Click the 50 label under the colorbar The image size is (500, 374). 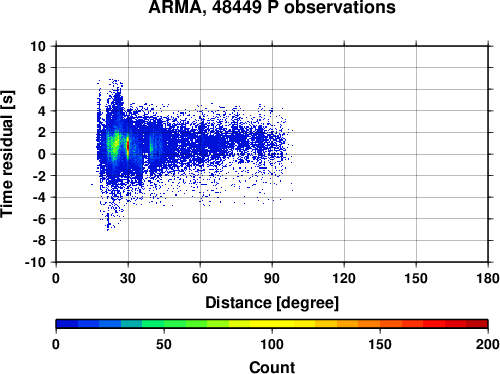164,344
